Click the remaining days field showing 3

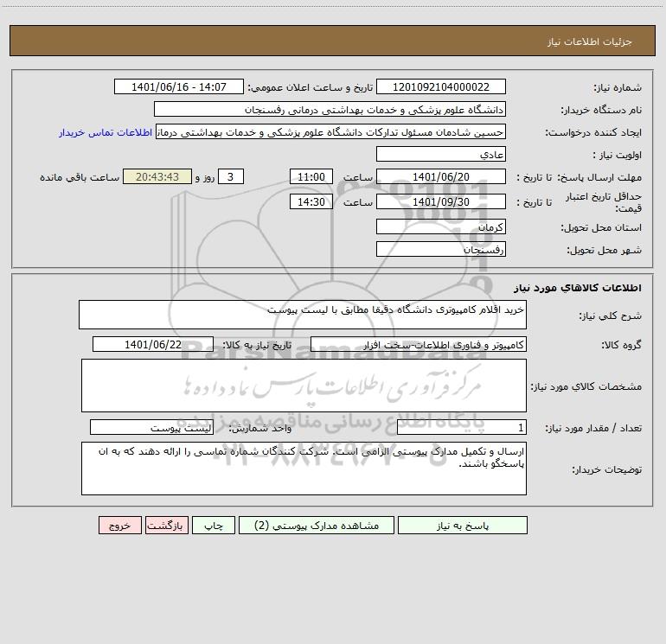coord(231,176)
